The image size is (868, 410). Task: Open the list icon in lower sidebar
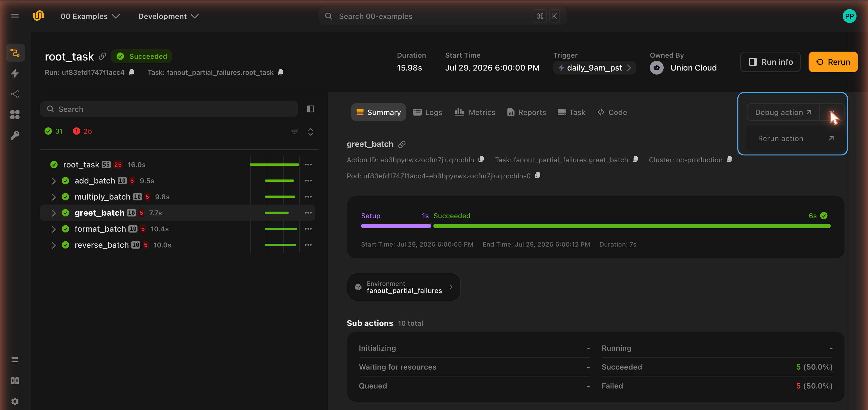15,360
